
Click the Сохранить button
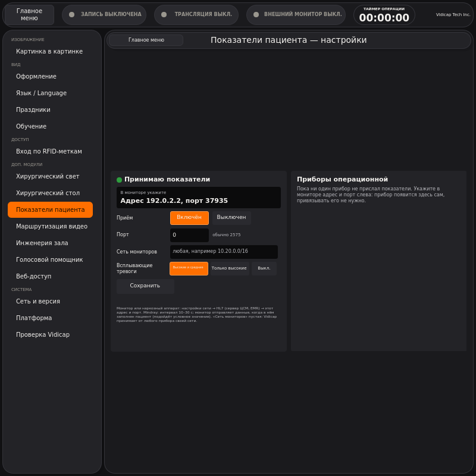(145, 286)
